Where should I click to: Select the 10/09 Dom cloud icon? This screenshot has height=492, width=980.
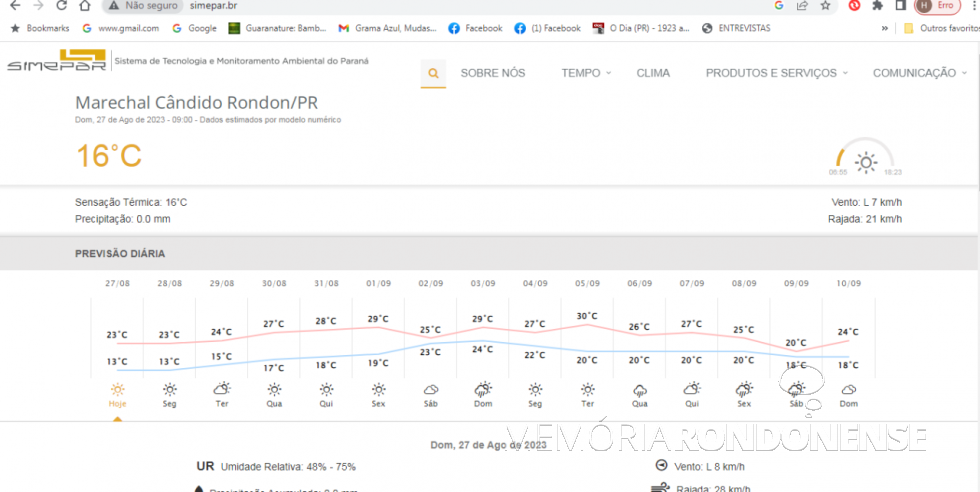pos(848,389)
